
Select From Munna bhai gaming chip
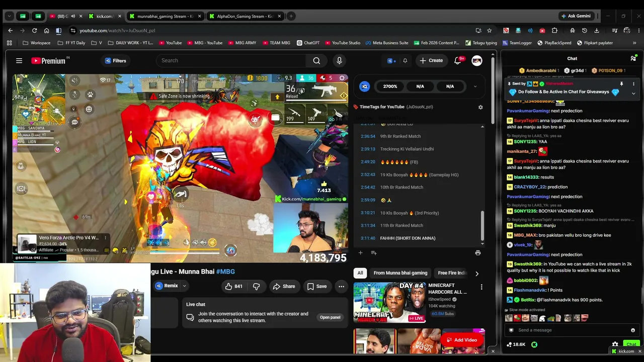pyautogui.click(x=400, y=273)
